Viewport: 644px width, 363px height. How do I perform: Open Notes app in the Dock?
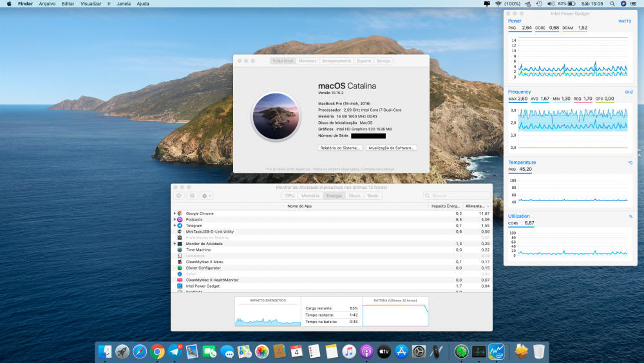(x=332, y=351)
